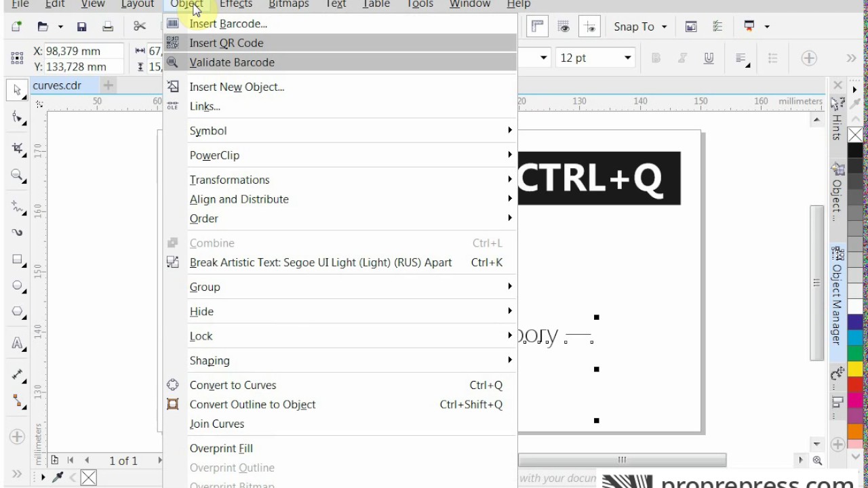This screenshot has height=488, width=868.
Task: Add a new document tab with plus
Action: click(x=108, y=85)
